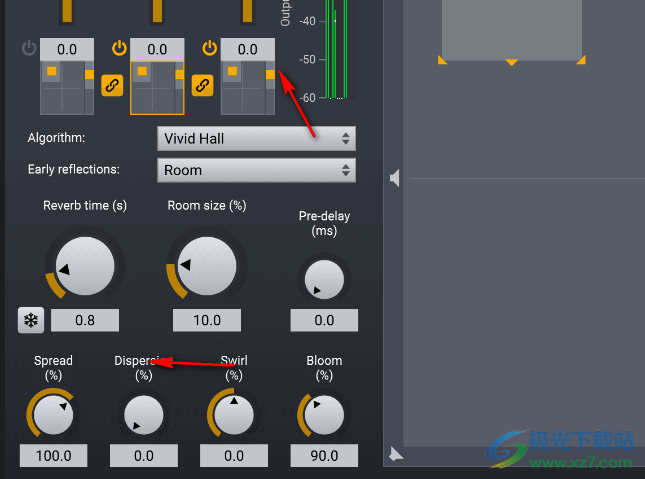Toggle the middle band power button
This screenshot has height=479, width=645.
coord(119,48)
